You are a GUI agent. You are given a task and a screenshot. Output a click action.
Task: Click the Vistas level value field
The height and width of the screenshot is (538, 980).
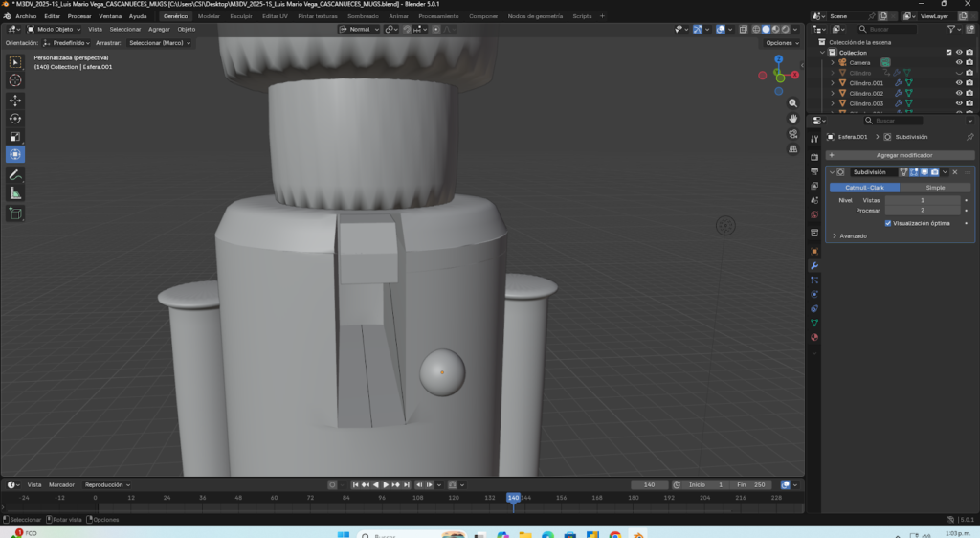(x=922, y=200)
